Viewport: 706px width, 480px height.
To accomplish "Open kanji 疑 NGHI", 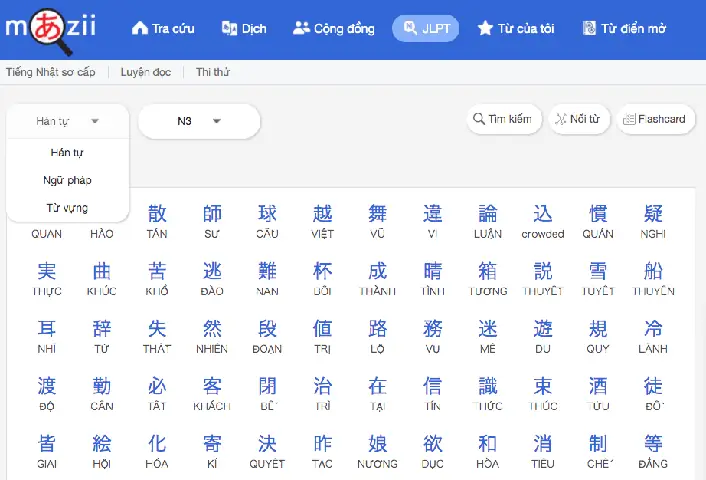I will [653, 221].
